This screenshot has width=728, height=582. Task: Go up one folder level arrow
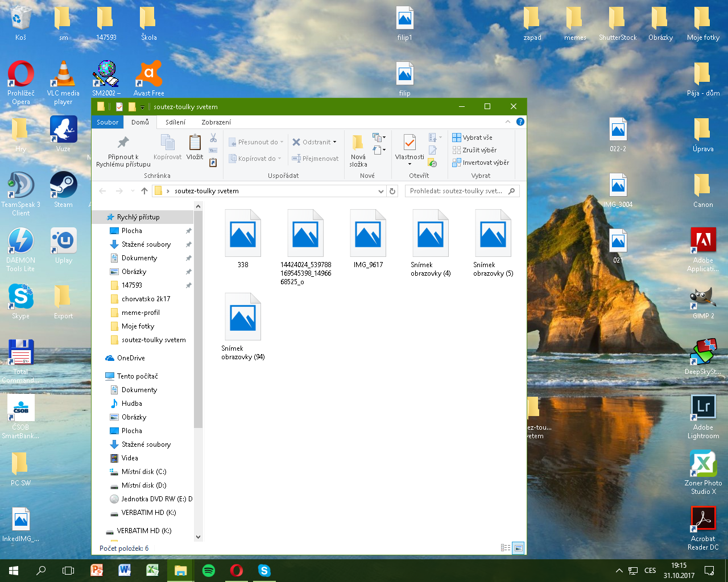(x=144, y=191)
